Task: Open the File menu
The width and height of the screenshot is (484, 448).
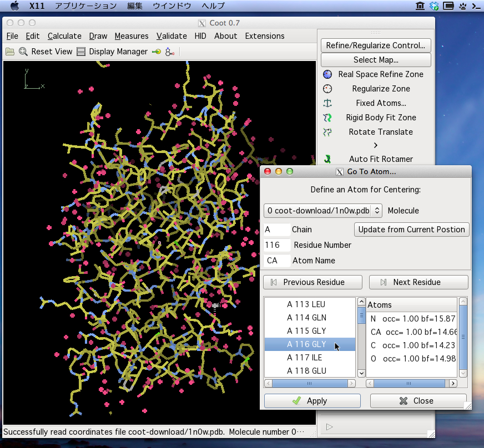Action: click(x=12, y=36)
